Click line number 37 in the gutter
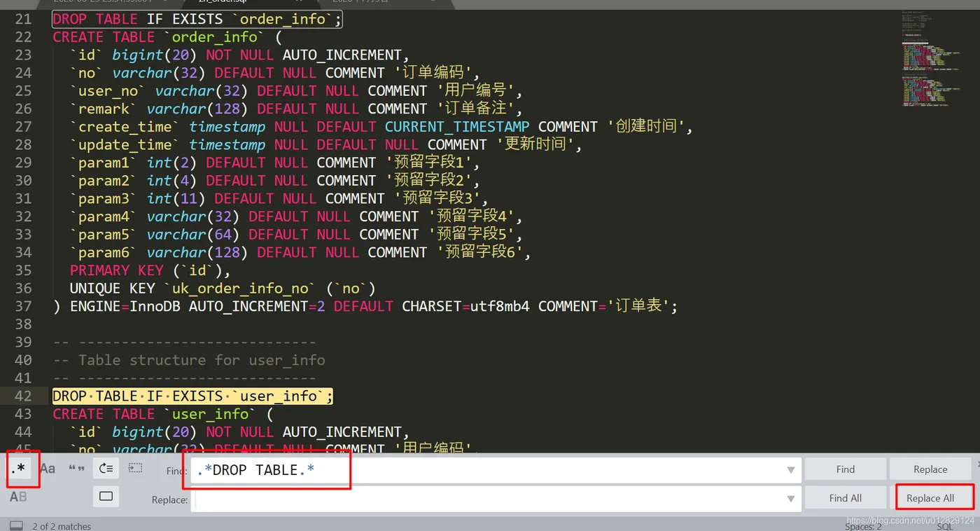Image resolution: width=980 pixels, height=531 pixels. 23,306
